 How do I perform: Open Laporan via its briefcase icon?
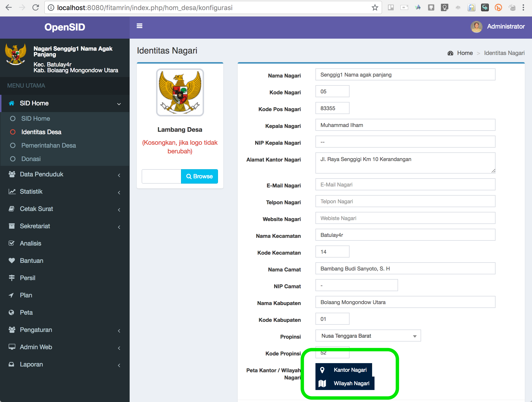pyautogui.click(x=12, y=364)
